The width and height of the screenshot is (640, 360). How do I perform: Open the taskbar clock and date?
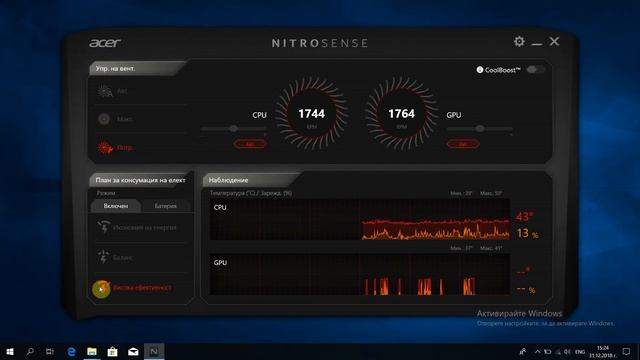click(602, 351)
